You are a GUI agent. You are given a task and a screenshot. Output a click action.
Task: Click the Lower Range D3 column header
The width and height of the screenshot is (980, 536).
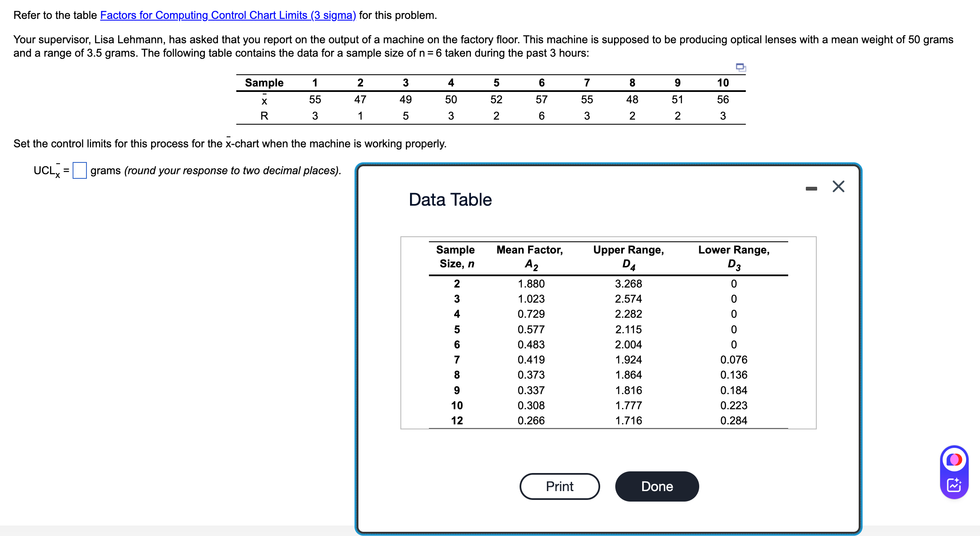(734, 256)
